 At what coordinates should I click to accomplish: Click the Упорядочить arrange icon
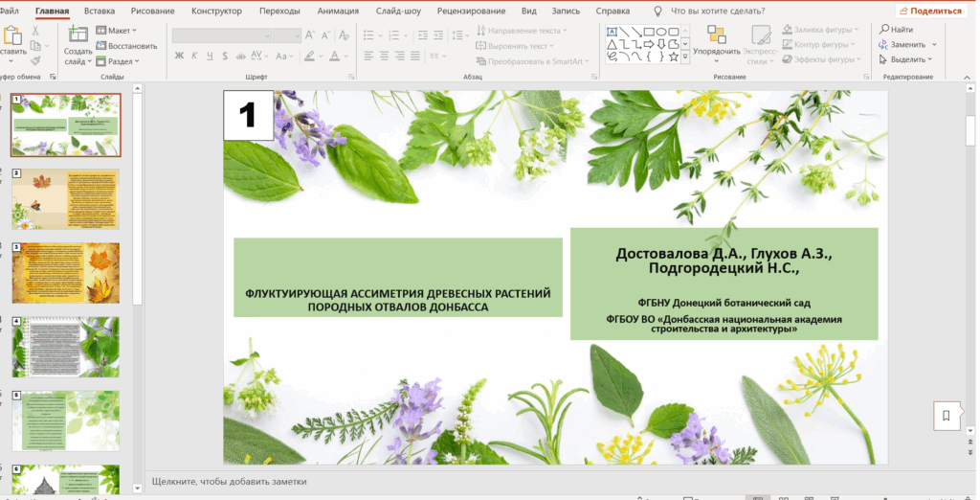pyautogui.click(x=717, y=34)
